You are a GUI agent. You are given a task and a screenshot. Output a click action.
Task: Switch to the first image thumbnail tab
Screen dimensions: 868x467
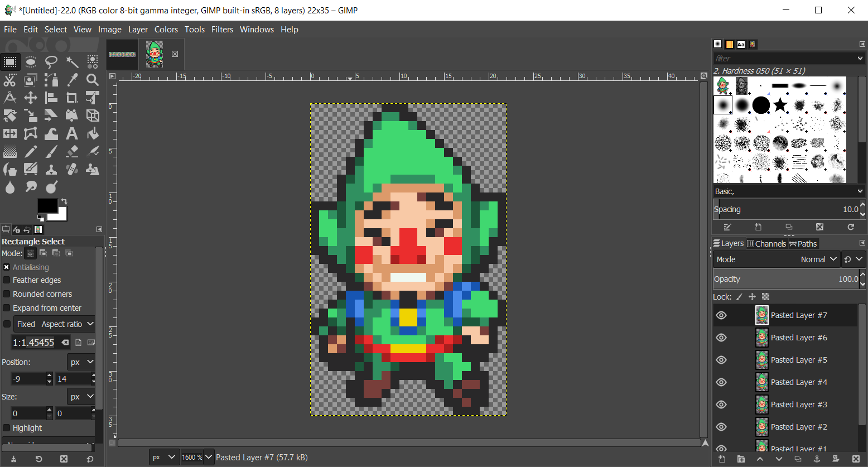pos(122,54)
